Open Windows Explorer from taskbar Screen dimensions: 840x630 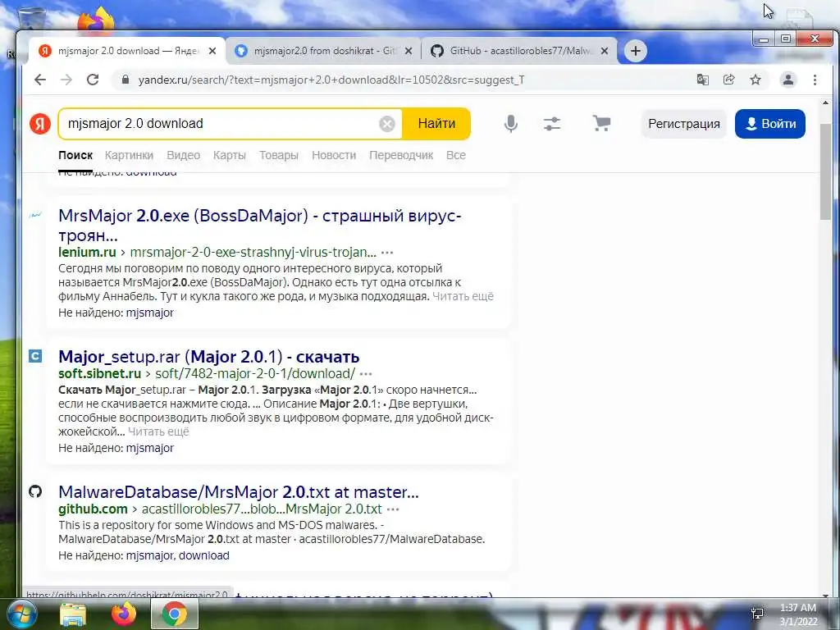pyautogui.click(x=73, y=614)
